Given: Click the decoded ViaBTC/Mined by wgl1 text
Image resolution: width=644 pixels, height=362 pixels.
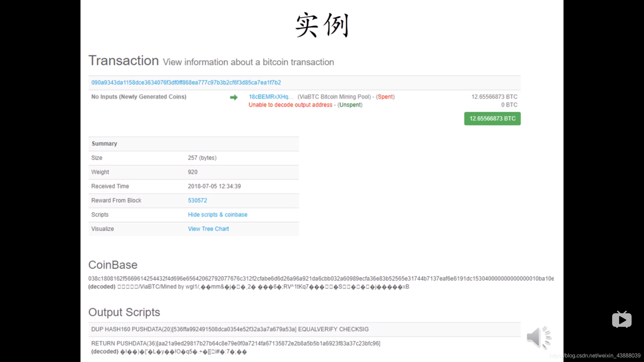Looking at the screenshot, I should pyautogui.click(x=249, y=287).
